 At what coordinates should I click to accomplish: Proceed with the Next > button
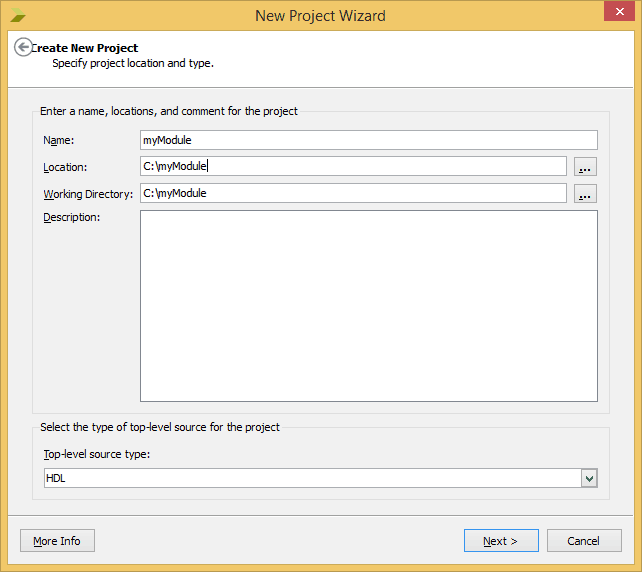[500, 541]
